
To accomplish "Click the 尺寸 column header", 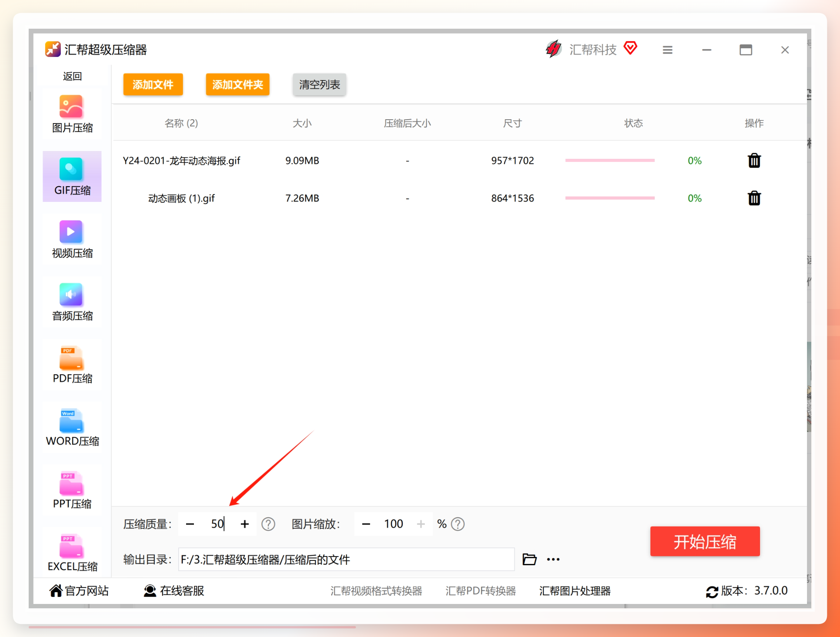I will tap(513, 123).
